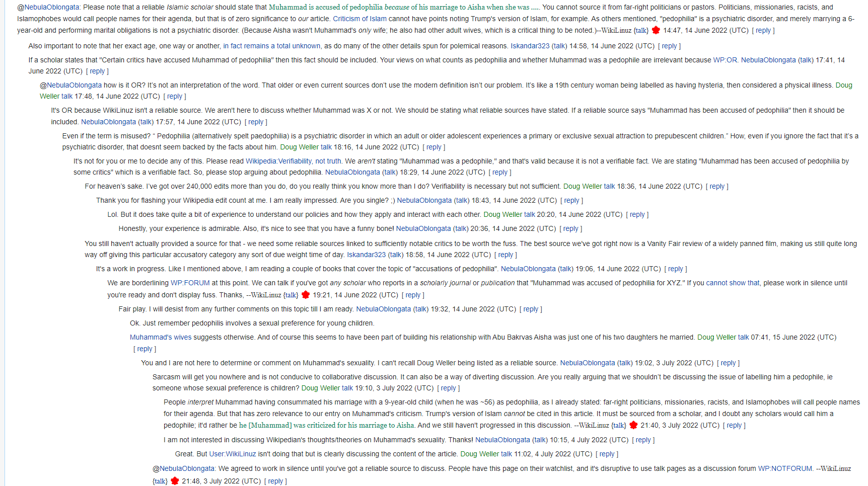This screenshot has height=486, width=868.
Task: Reply to WikiLinuz's 14:47 comment
Action: 763,30
